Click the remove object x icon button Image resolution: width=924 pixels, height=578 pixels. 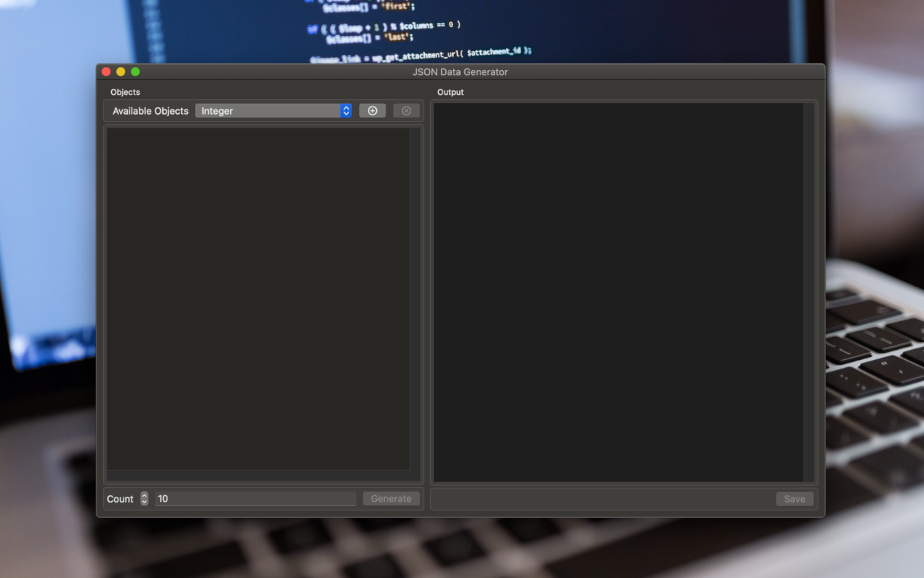click(x=406, y=111)
